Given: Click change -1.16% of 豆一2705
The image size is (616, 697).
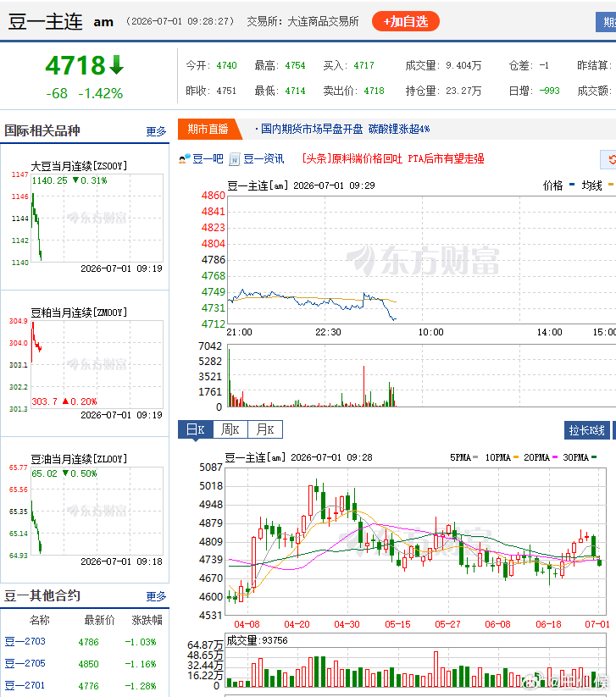Looking at the screenshot, I should (141, 664).
